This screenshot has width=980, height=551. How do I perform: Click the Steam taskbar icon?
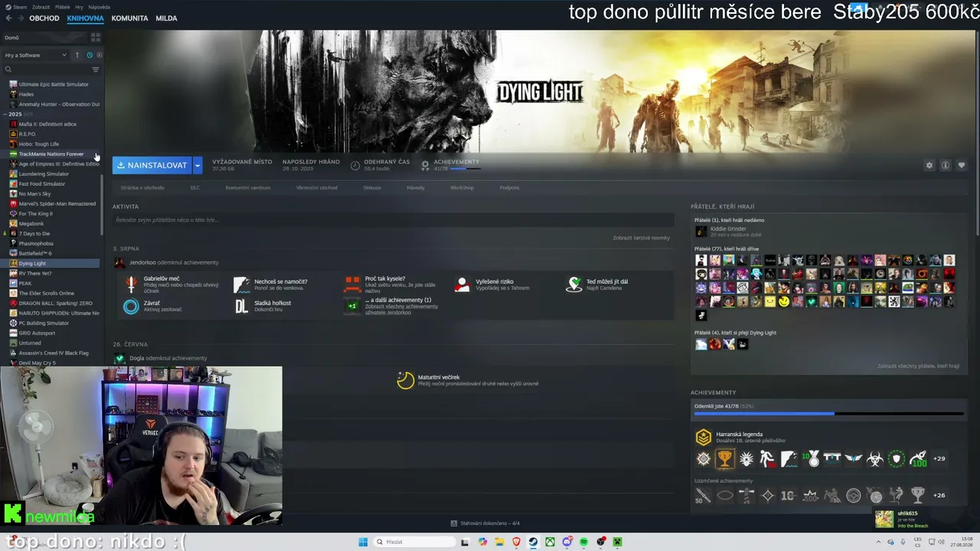[x=533, y=542]
